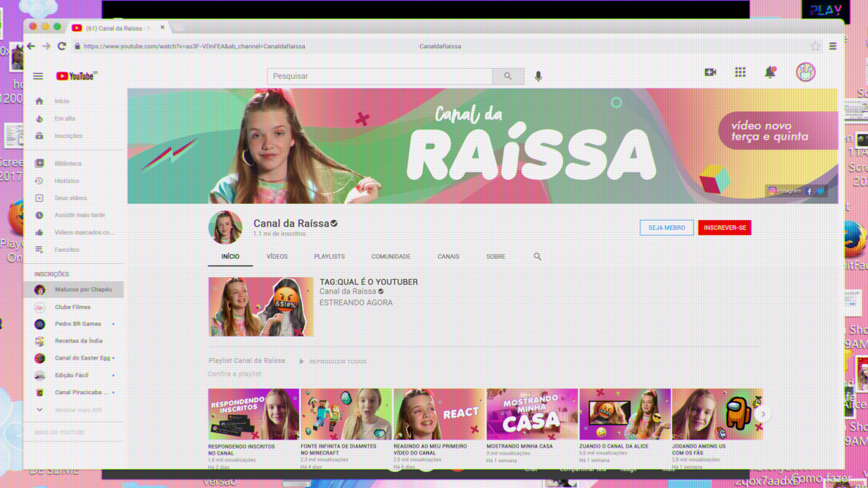The image size is (868, 488).
Task: Open the TAG:QUAL É O YOUTUBER thumbnail
Action: click(261, 307)
